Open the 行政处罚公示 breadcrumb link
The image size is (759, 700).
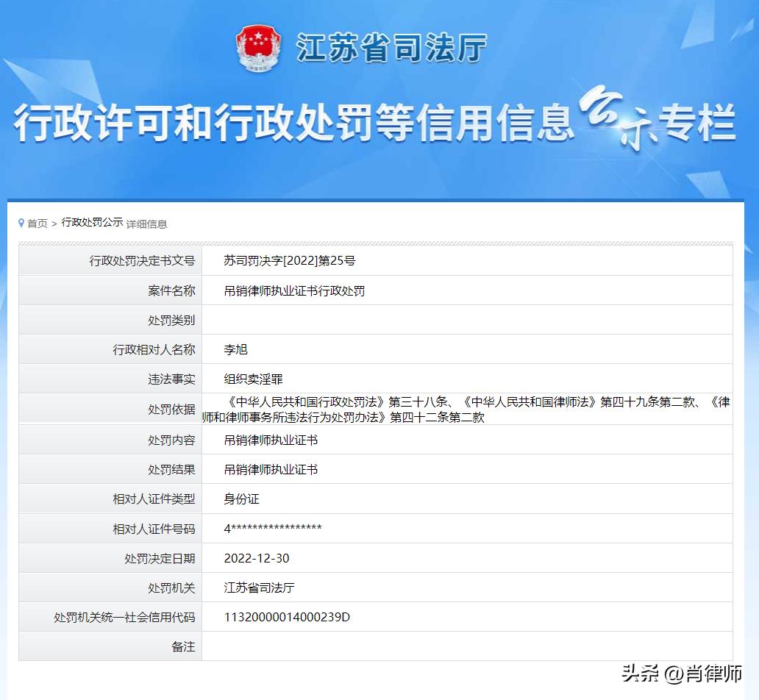point(91,223)
